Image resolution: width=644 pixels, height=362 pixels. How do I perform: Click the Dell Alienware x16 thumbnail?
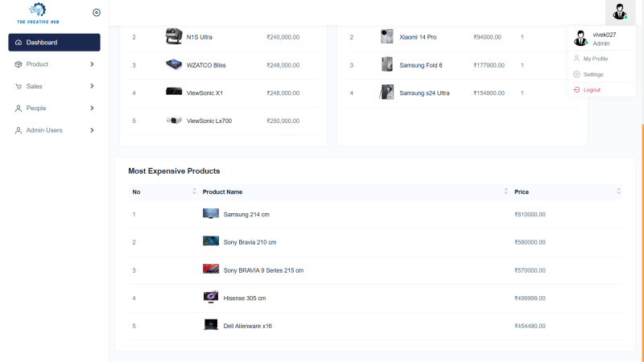click(x=211, y=325)
